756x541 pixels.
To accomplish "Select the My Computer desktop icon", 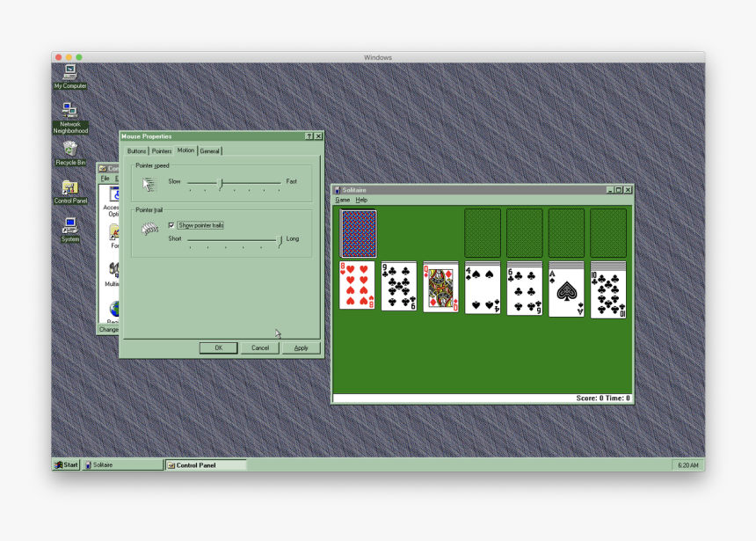I will coord(70,77).
